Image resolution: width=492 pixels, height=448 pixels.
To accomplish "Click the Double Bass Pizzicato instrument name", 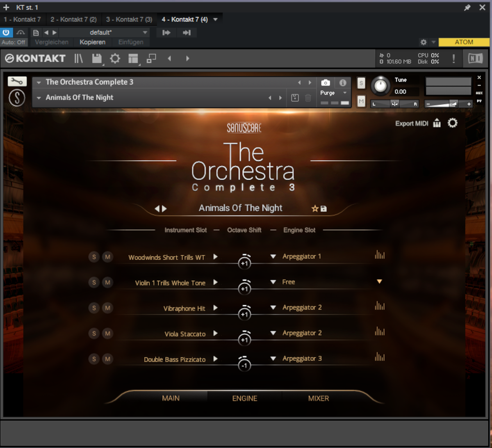I will [x=175, y=359].
